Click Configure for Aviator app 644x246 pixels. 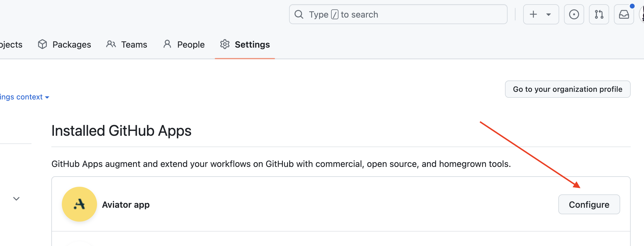(x=589, y=205)
